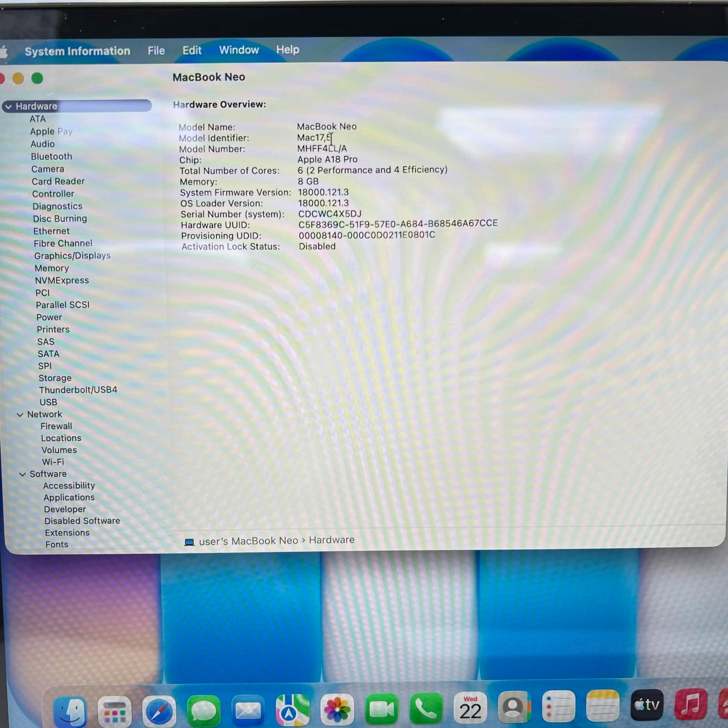Select Ethernet in the sidebar

51,231
